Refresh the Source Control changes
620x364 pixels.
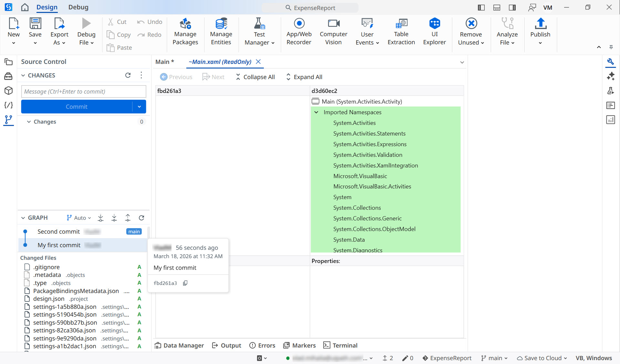tap(128, 75)
